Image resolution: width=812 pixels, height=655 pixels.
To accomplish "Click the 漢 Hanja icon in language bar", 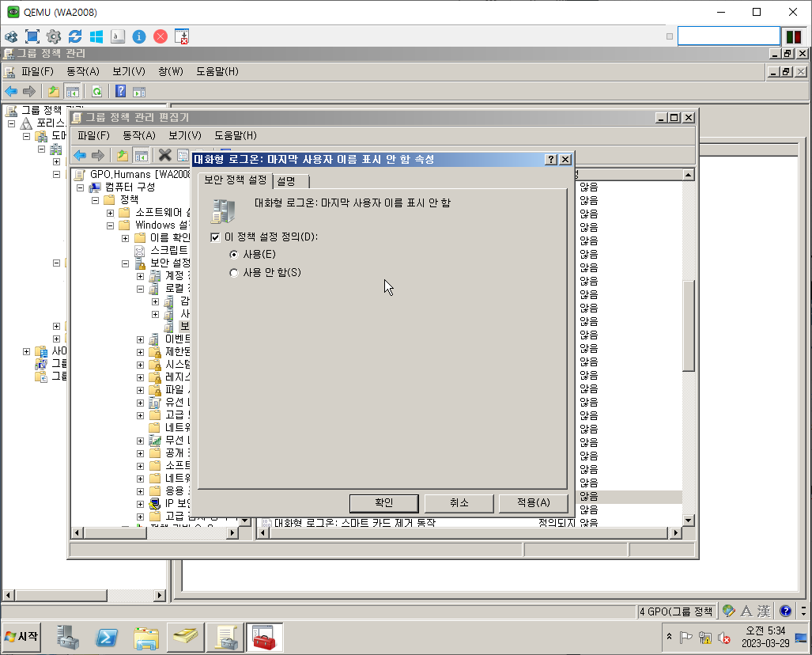I will pos(764,611).
